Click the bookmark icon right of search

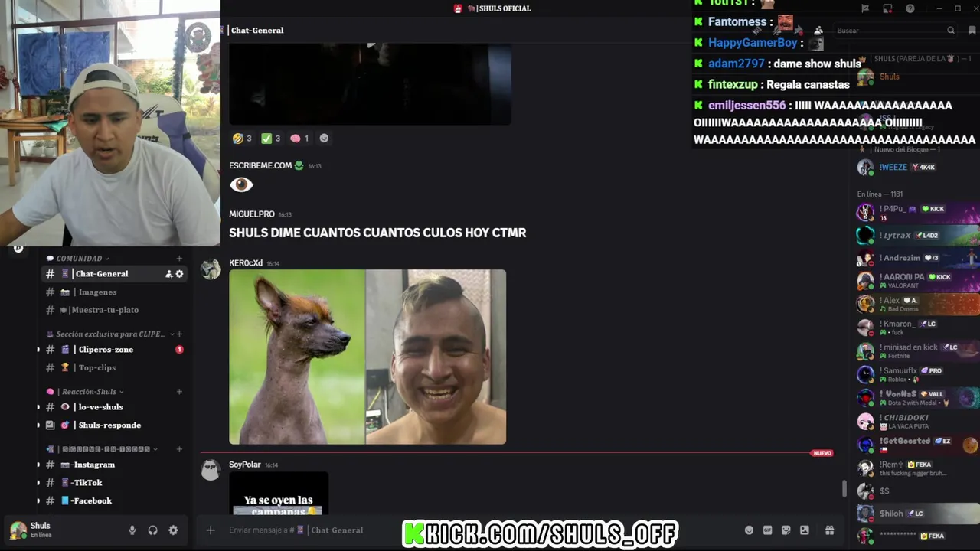pyautogui.click(x=972, y=31)
